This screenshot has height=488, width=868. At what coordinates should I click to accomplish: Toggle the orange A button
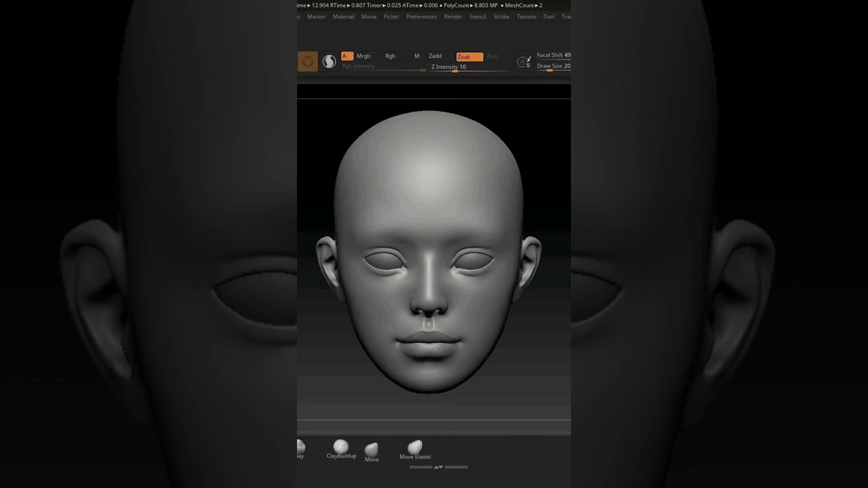pyautogui.click(x=347, y=56)
